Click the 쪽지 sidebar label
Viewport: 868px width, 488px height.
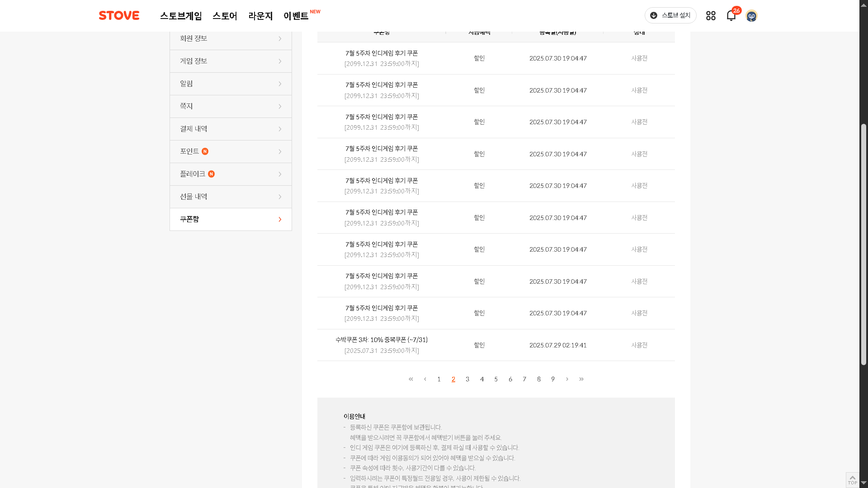[186, 106]
